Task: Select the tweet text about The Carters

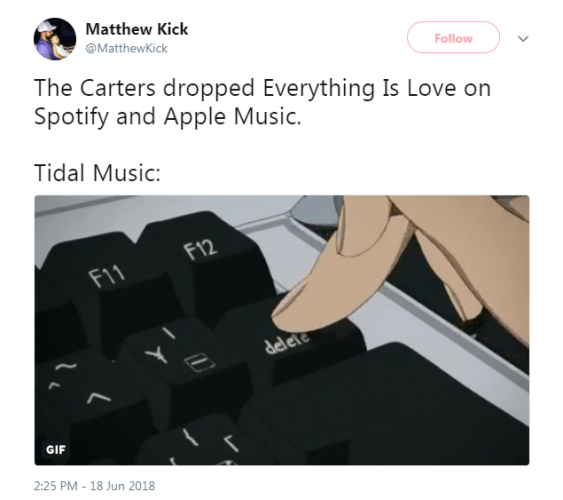Action: [262, 102]
